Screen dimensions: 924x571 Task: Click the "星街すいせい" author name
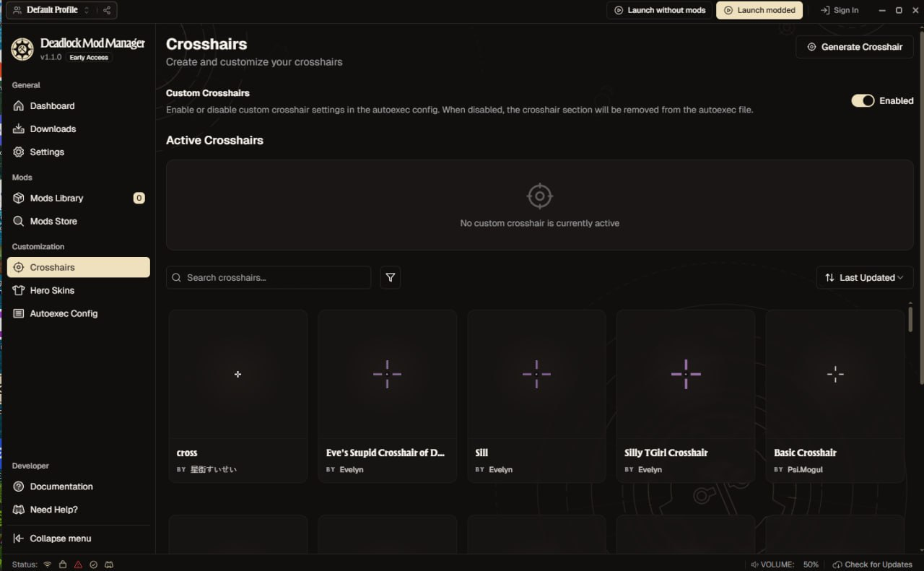(213, 470)
